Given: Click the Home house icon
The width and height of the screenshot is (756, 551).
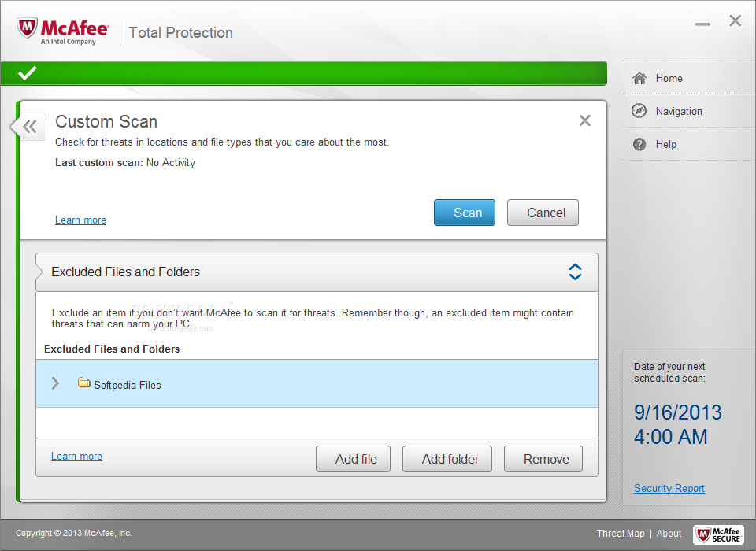Looking at the screenshot, I should click(639, 78).
